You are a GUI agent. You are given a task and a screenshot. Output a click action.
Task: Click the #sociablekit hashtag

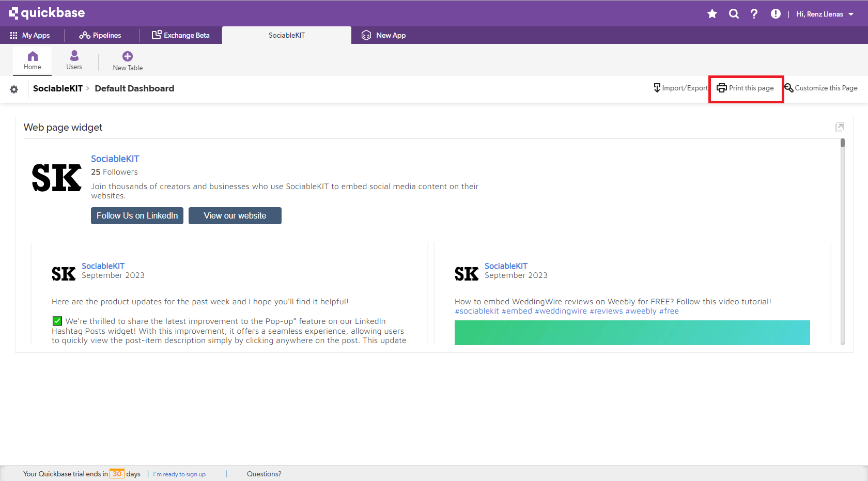[477, 311]
